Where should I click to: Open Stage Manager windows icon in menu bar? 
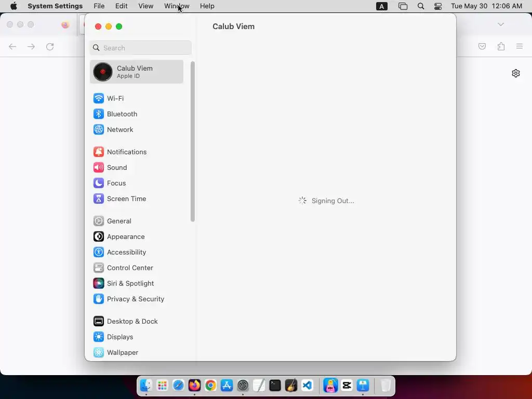pyautogui.click(x=403, y=6)
